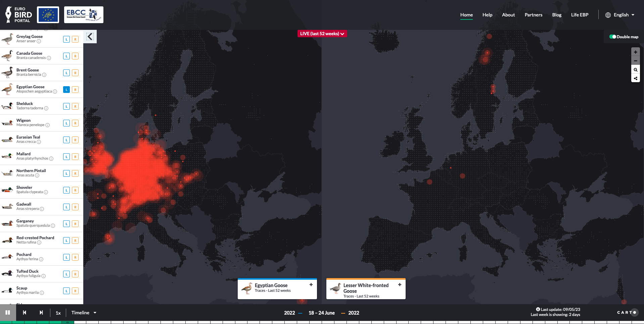Change the 1x playback speed
Image resolution: width=644 pixels, height=324 pixels.
58,313
